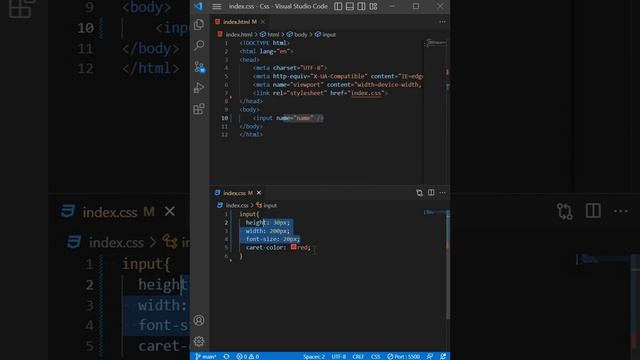Viewport: 640px width, 360px height.
Task: Click the meta charset="UTF-8" line
Action: pos(290,68)
